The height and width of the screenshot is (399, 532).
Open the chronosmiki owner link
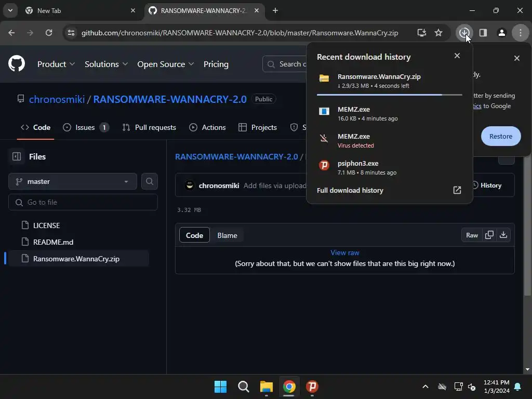point(57,99)
